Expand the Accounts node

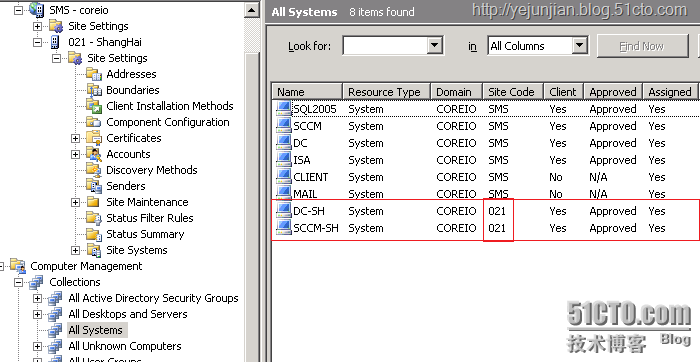(x=75, y=154)
